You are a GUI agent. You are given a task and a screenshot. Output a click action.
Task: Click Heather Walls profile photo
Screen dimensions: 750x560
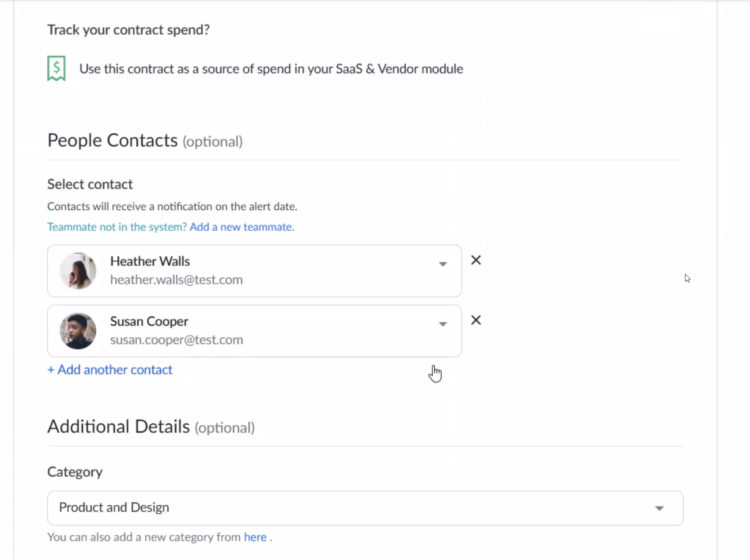[x=78, y=271]
